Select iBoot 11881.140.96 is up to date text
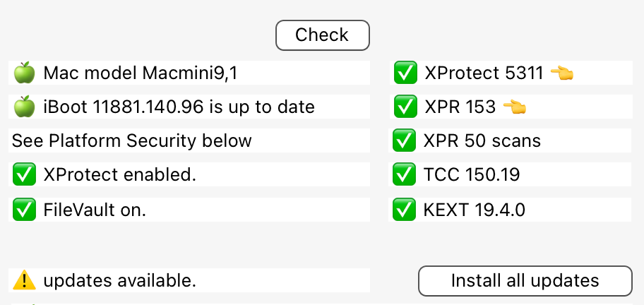 pyautogui.click(x=179, y=107)
